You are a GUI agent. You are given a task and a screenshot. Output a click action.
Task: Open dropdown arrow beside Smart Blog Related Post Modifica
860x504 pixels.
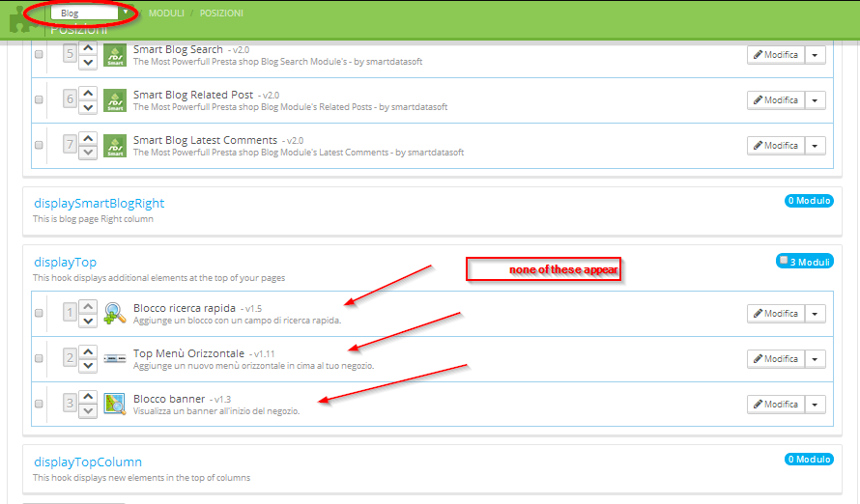pos(815,100)
